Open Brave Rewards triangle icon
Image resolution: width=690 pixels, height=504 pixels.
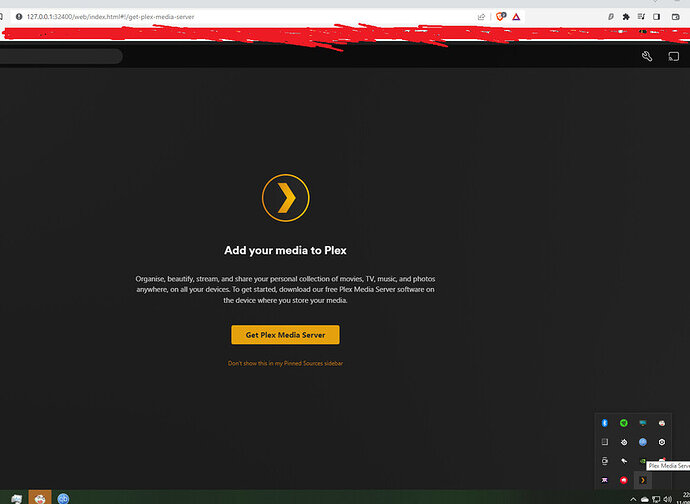tap(516, 17)
